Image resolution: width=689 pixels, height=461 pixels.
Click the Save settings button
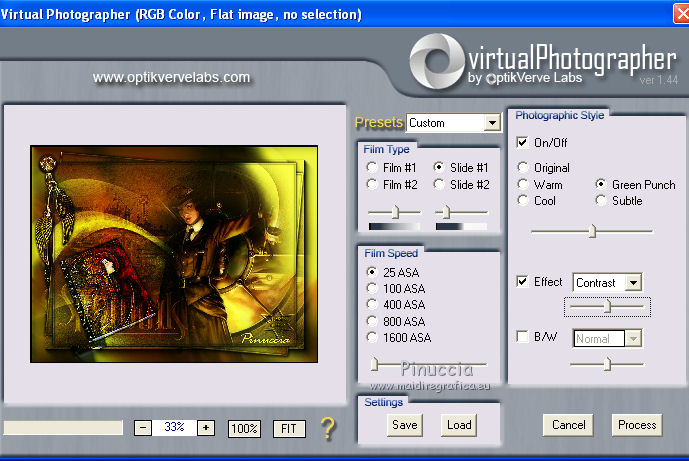[x=405, y=425]
